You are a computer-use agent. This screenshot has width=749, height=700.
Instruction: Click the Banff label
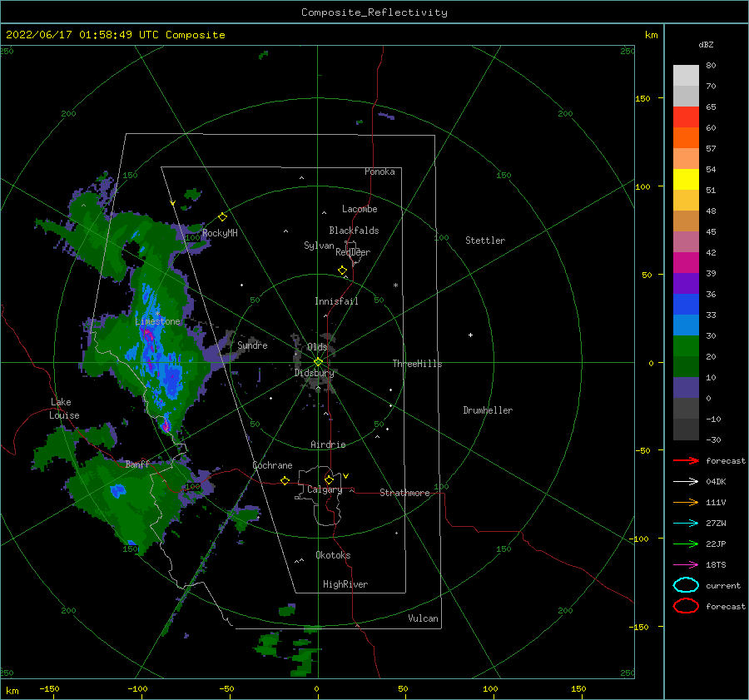[x=137, y=464]
